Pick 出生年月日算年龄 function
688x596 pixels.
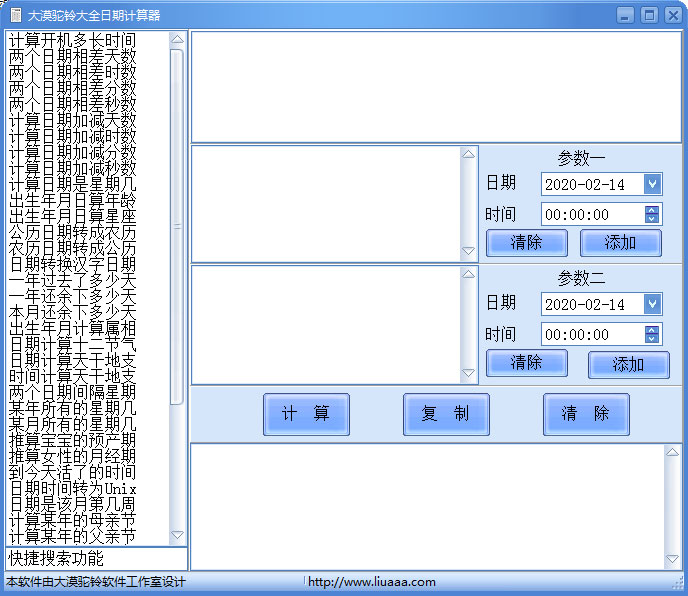pos(72,201)
